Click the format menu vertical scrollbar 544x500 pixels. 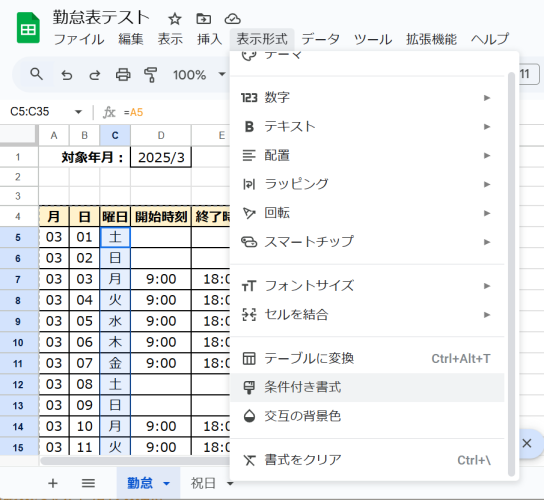(x=511, y=274)
